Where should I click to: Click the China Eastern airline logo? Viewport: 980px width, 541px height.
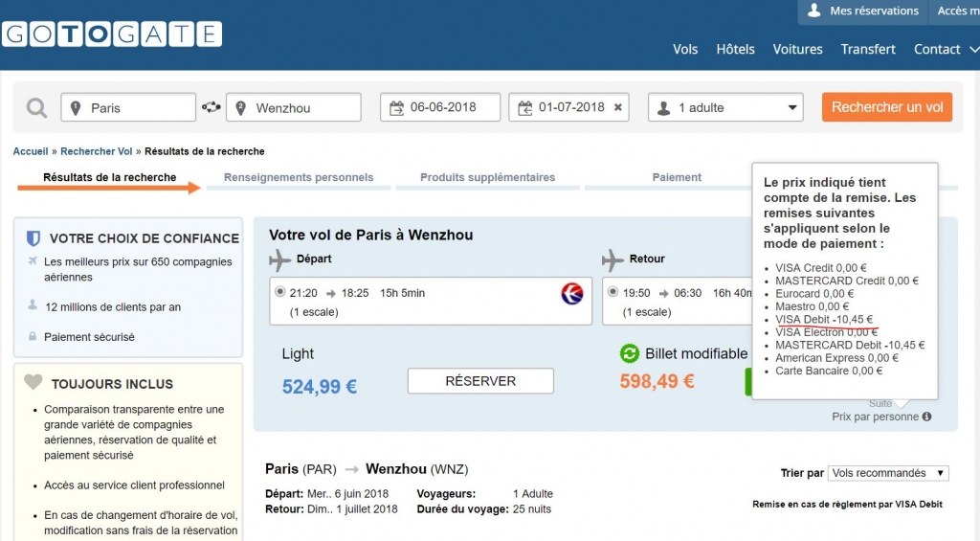point(572,293)
